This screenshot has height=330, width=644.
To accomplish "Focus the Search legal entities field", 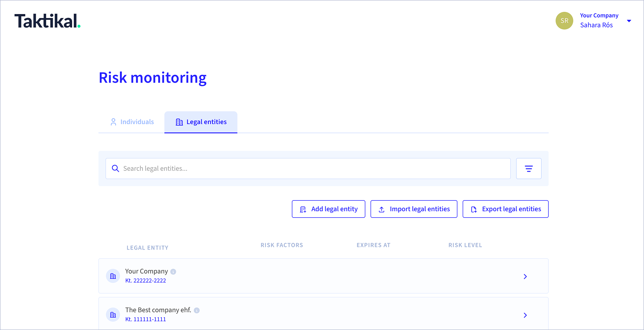I will pos(308,169).
